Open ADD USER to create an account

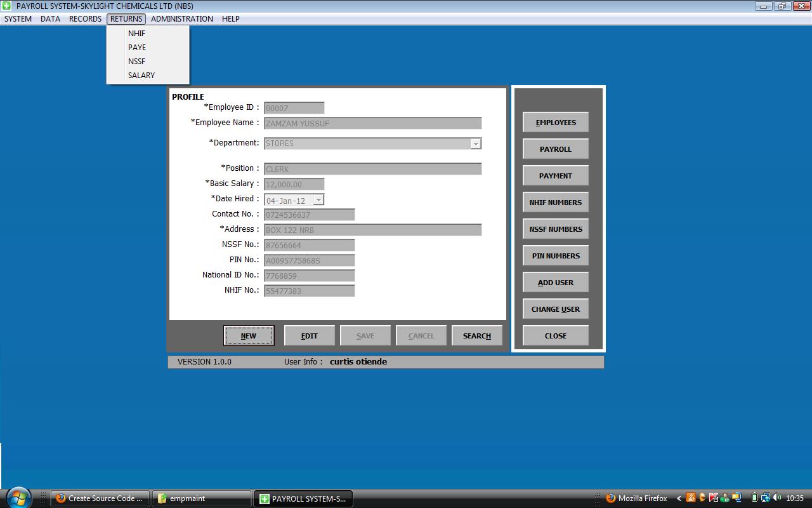coord(555,282)
